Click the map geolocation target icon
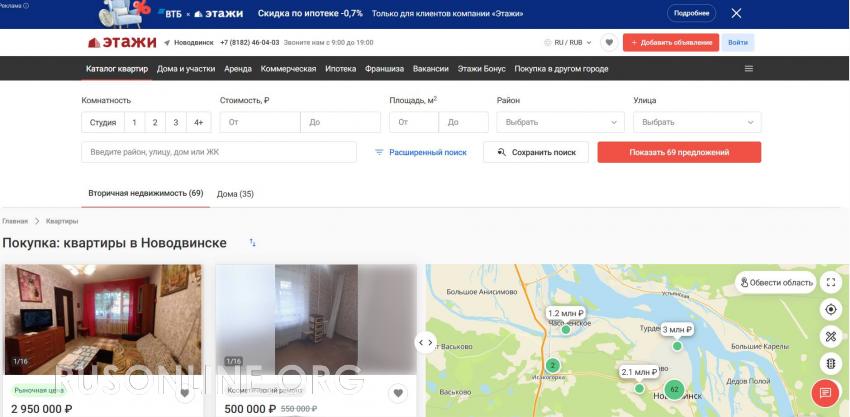The width and height of the screenshot is (850, 417). 830,310
